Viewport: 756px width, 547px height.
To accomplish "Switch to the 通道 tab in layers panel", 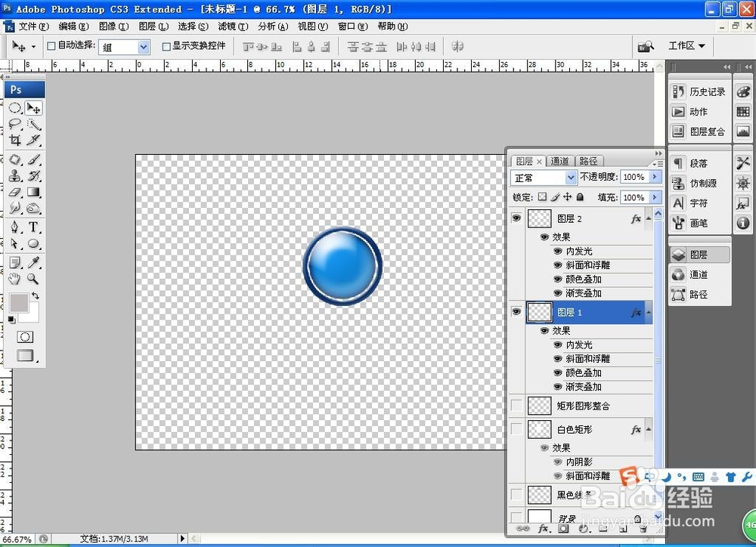I will [x=559, y=161].
